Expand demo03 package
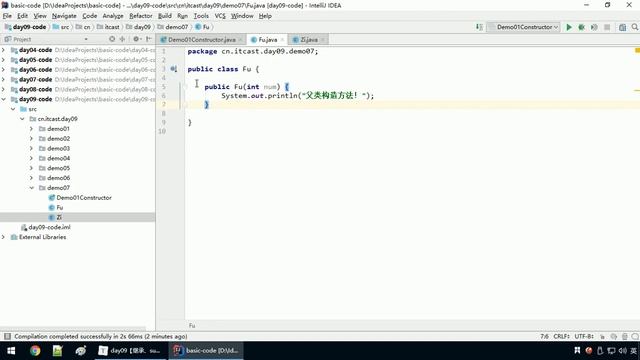640x360 pixels. click(31, 148)
